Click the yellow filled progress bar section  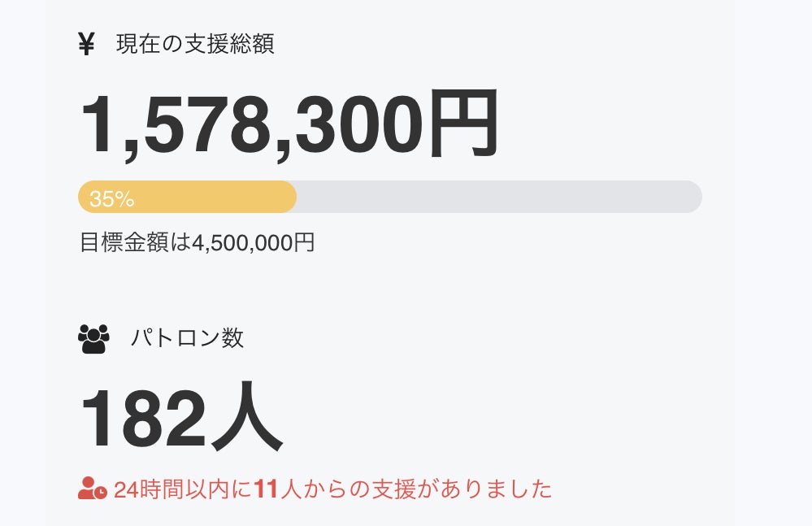211,197
